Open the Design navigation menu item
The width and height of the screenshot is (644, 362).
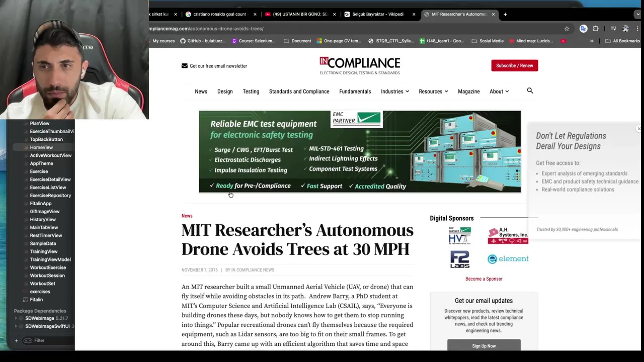click(225, 92)
